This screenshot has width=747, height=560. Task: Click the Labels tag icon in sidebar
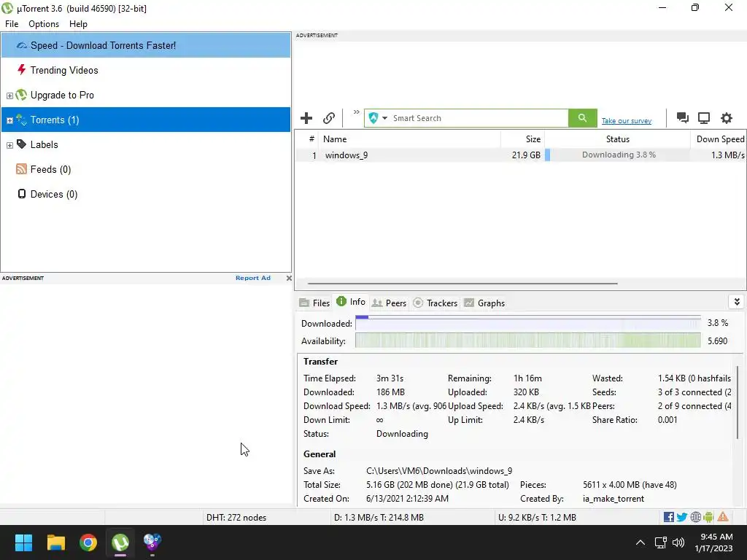coord(21,144)
